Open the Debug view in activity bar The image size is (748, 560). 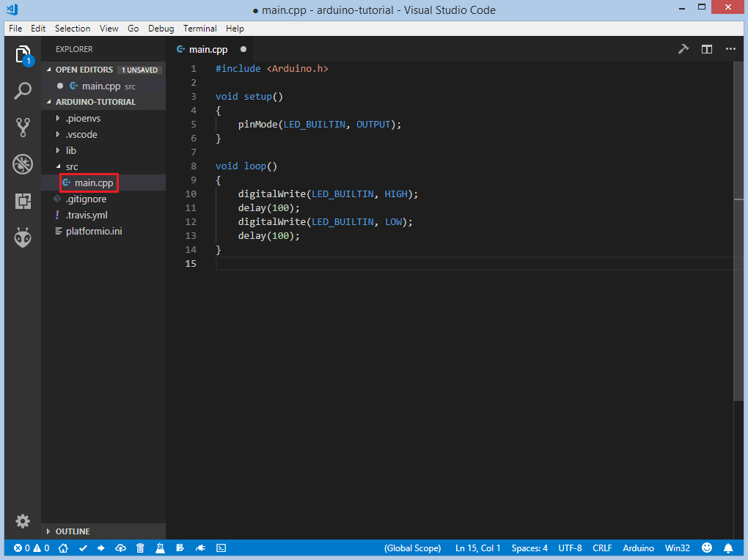[23, 164]
